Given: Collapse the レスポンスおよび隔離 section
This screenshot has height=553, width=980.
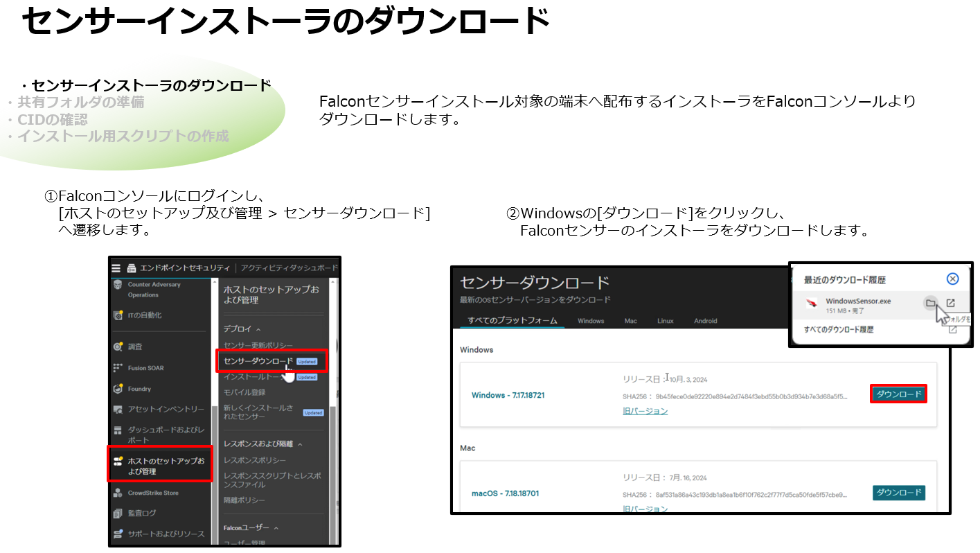Looking at the screenshot, I should pos(300,444).
